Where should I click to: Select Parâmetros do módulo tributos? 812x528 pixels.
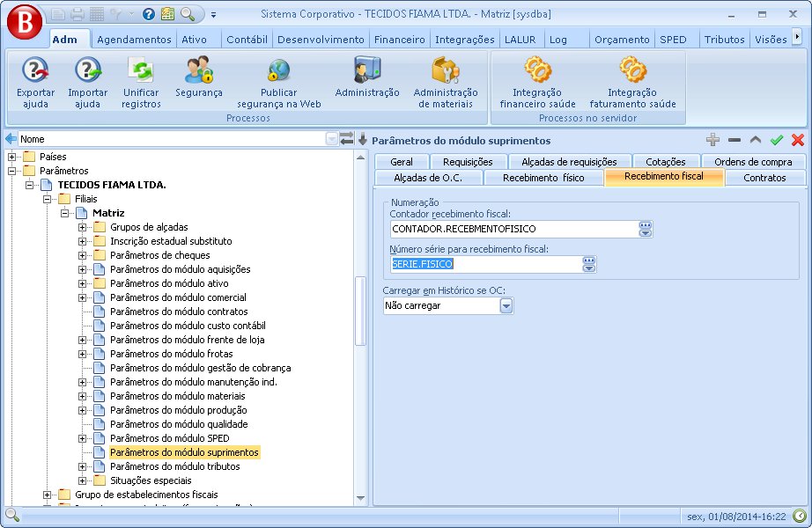click(175, 466)
